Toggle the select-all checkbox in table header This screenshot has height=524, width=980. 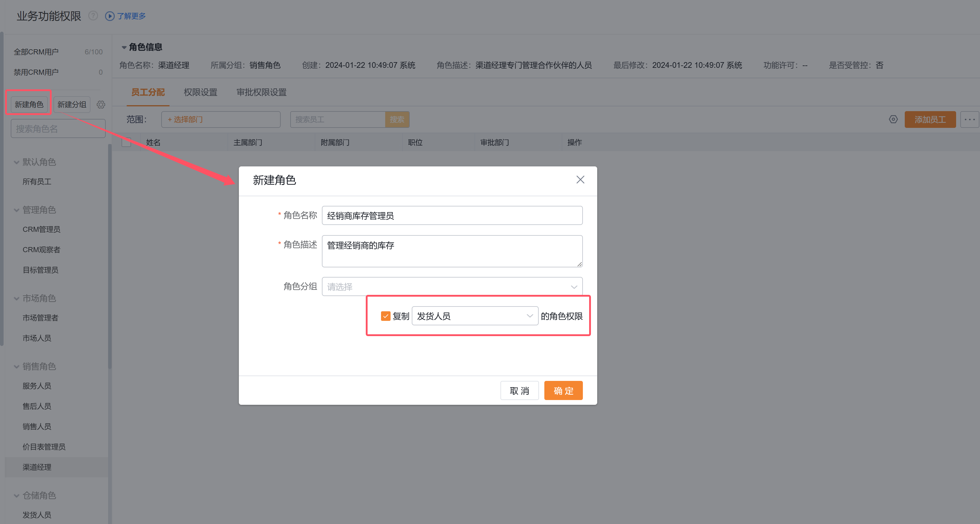click(126, 142)
